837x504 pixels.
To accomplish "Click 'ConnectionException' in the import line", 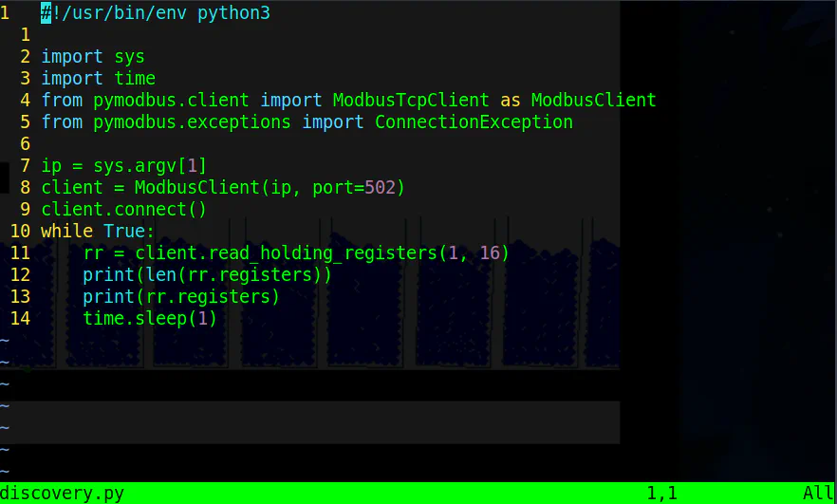I will [x=474, y=122].
